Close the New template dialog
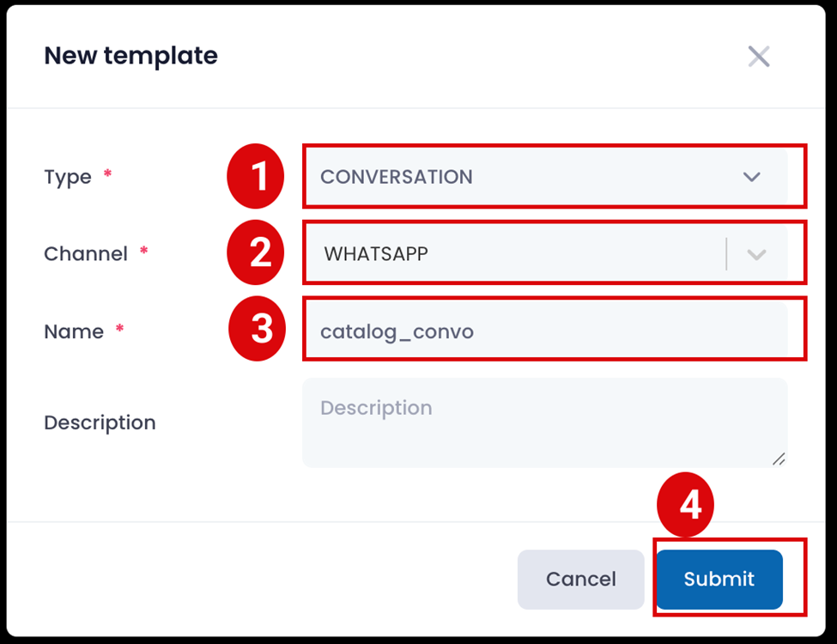 759,57
